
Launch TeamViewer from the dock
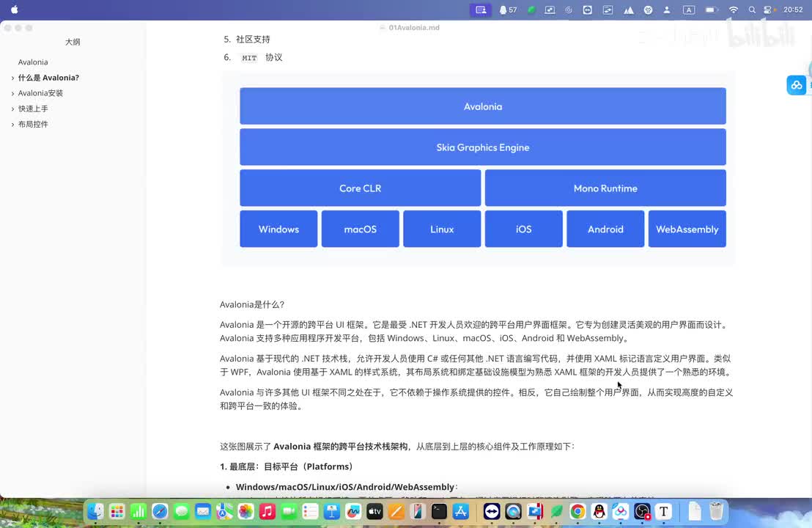(492, 512)
